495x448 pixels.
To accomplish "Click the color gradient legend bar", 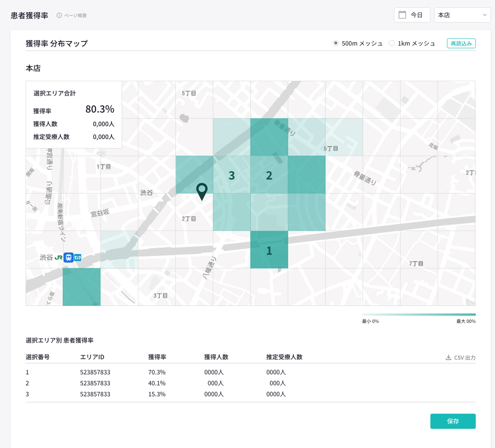I will coord(419,314).
